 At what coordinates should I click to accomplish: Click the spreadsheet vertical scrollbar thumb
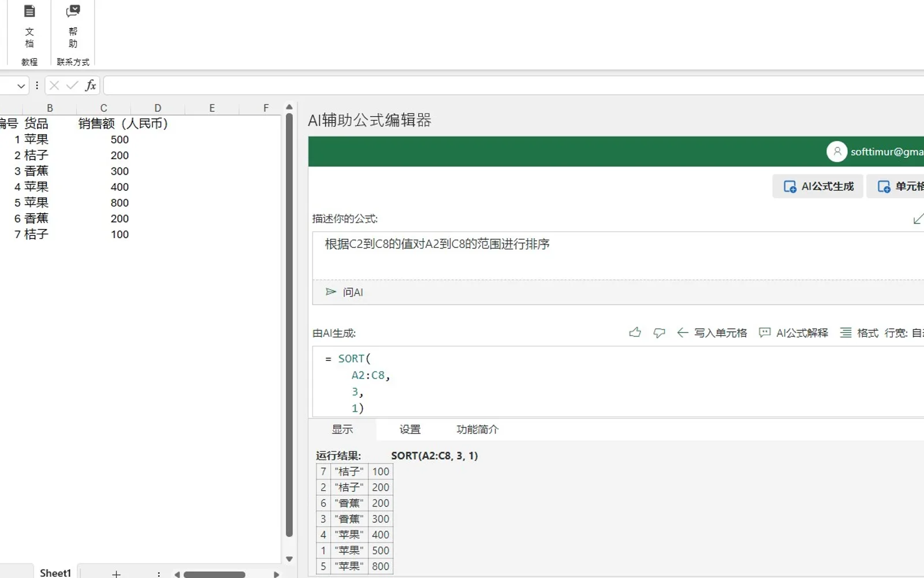(x=289, y=325)
